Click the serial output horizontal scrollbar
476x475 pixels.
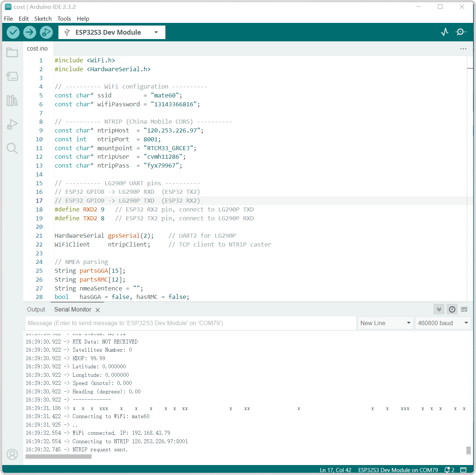(x=58, y=457)
